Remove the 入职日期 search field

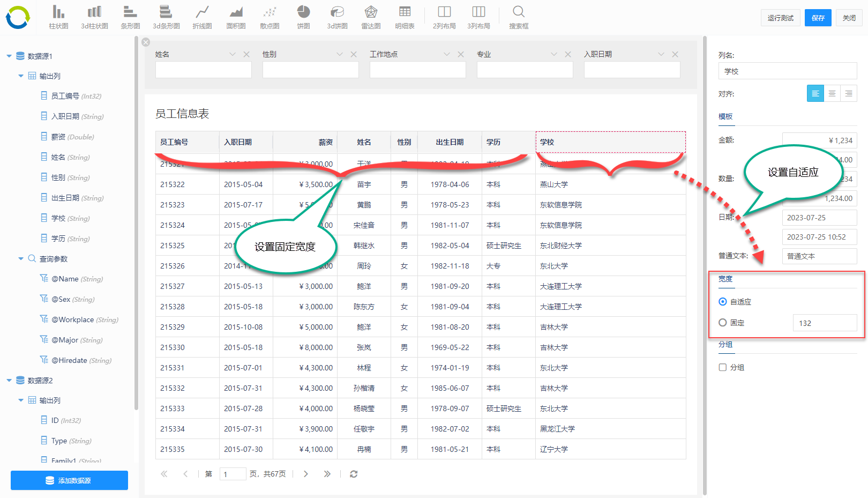[675, 54]
